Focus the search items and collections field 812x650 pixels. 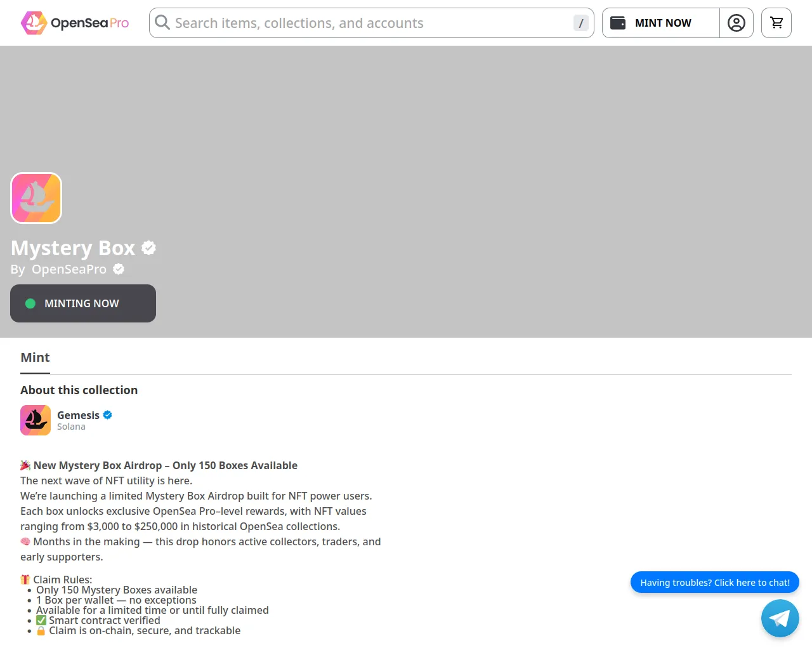[371, 23]
